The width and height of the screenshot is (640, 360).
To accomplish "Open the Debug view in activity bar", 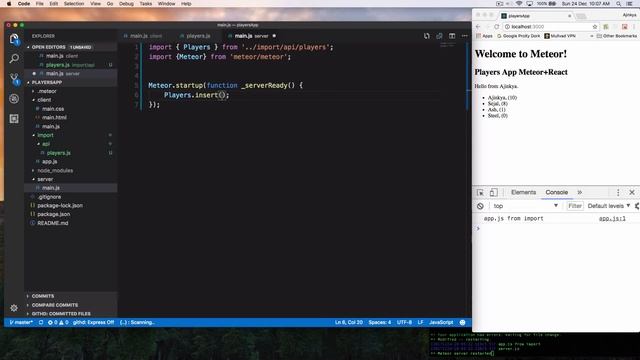I will [x=14, y=99].
